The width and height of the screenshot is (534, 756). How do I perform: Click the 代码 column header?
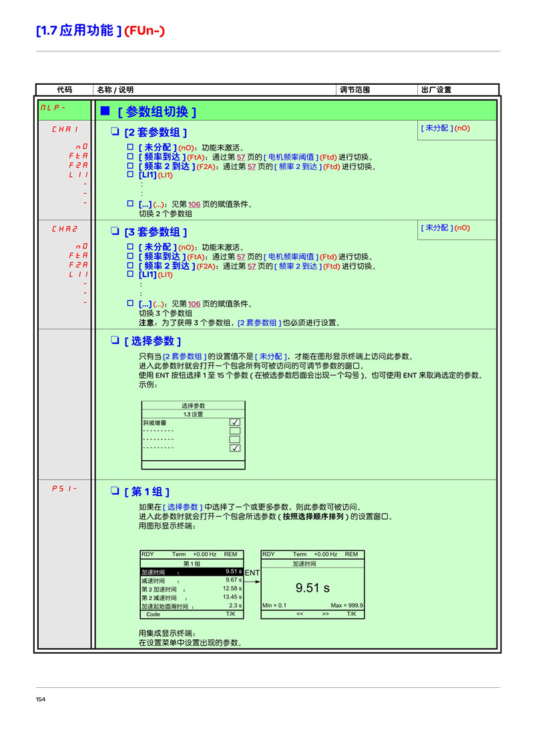[x=64, y=89]
